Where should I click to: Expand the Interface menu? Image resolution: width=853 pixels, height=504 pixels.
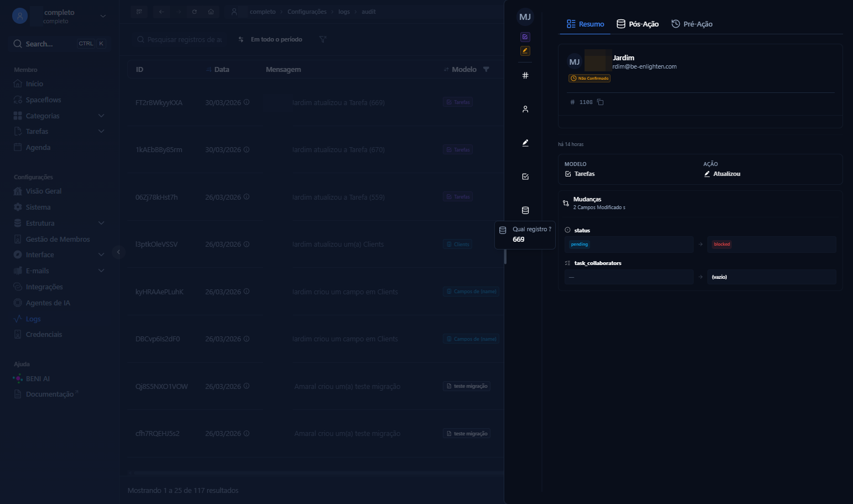coord(101,254)
